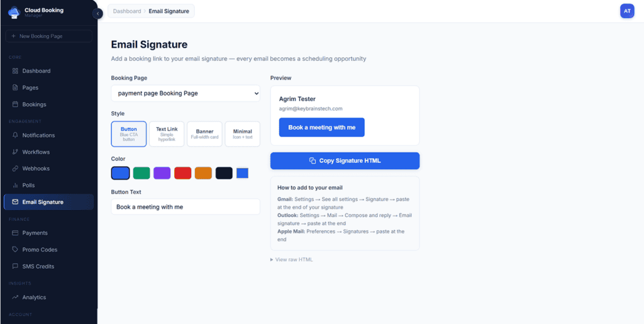Expand View raw HTML section
Screen dimensions: 644x324
coord(292,260)
